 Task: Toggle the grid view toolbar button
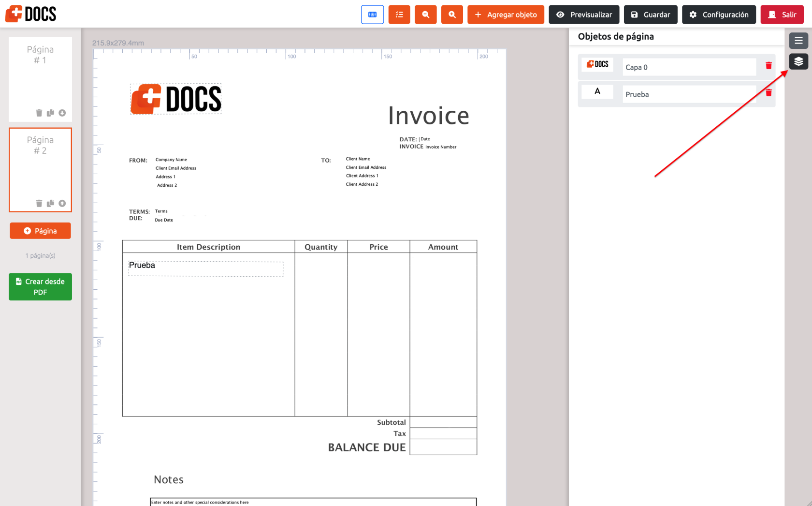[372, 15]
